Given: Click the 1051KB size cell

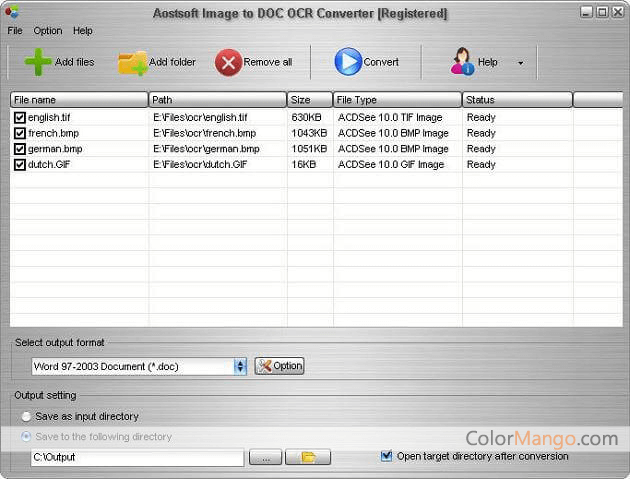Looking at the screenshot, I should pyautogui.click(x=309, y=149).
